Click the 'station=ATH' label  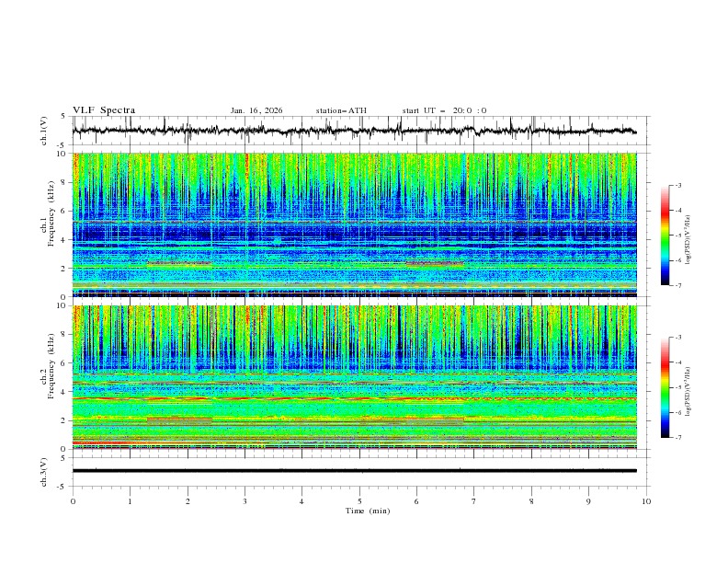pyautogui.click(x=341, y=110)
